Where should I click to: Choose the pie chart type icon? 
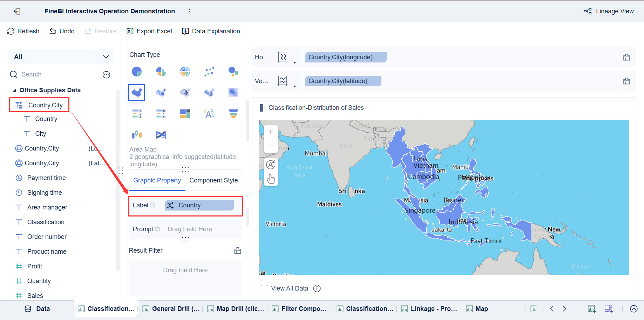pos(137,72)
